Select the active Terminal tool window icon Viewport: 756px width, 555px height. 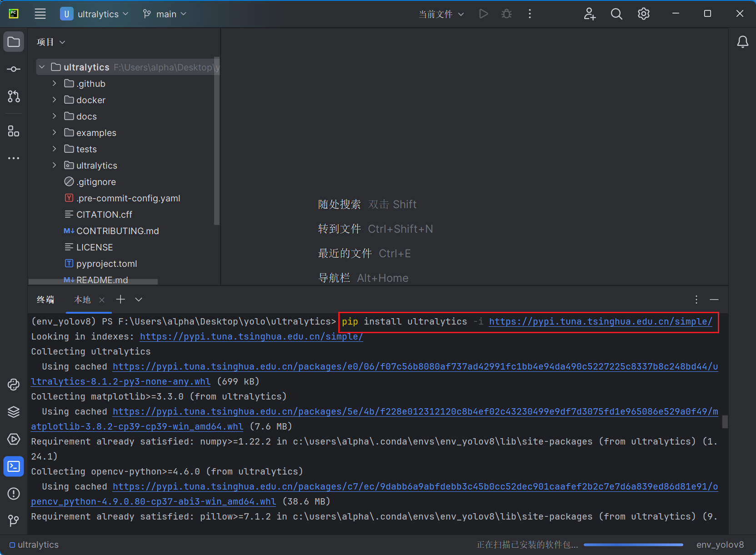[14, 466]
